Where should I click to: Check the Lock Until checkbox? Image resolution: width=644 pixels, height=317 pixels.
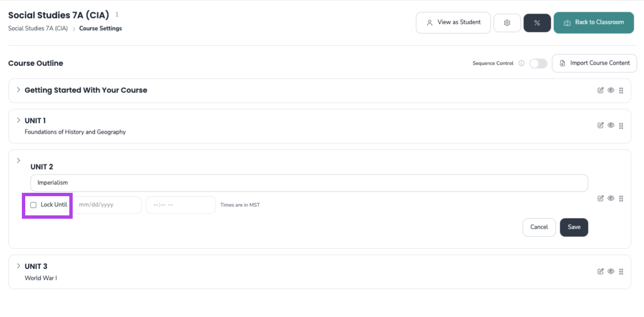tap(33, 205)
